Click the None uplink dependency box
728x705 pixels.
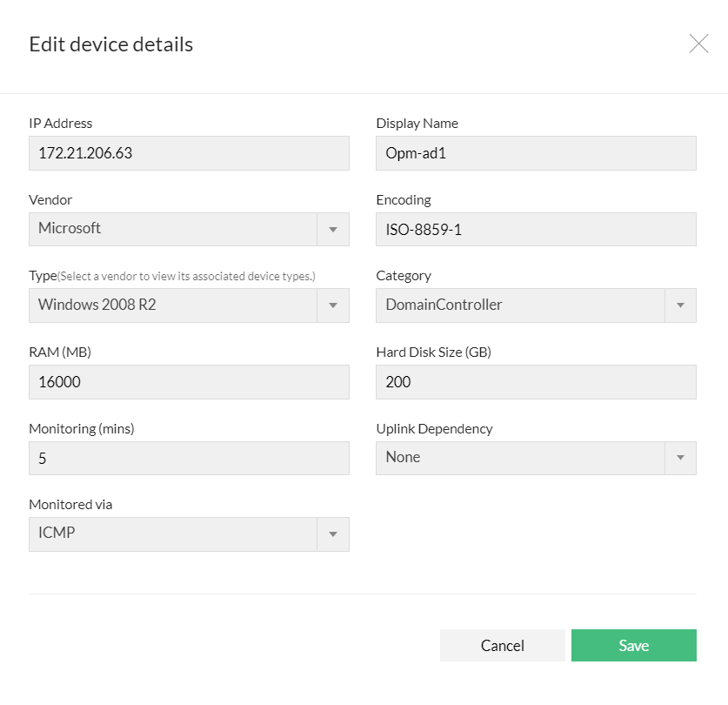(519, 458)
